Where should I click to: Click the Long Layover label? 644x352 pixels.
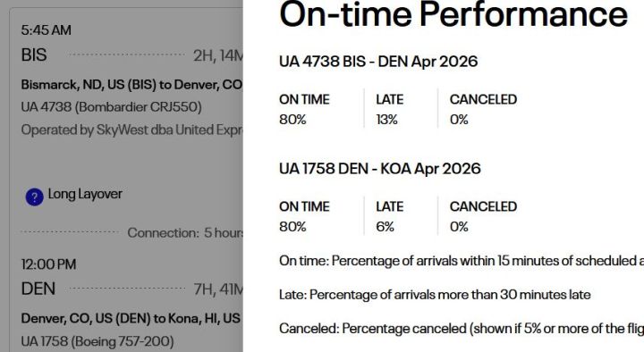85,194
